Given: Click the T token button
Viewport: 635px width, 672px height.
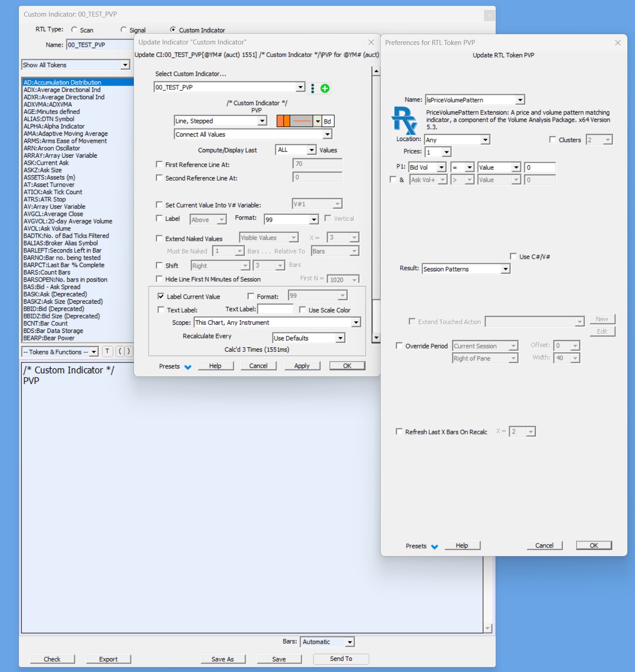Looking at the screenshot, I should pos(107,351).
